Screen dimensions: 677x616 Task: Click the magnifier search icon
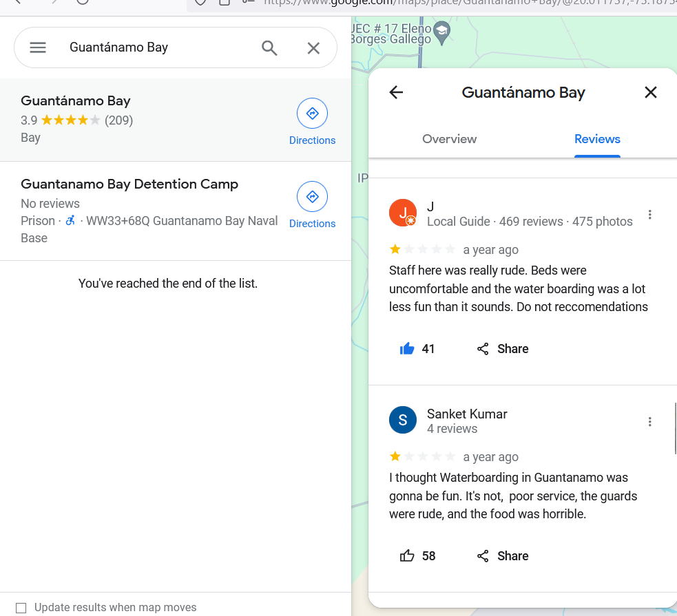point(269,48)
